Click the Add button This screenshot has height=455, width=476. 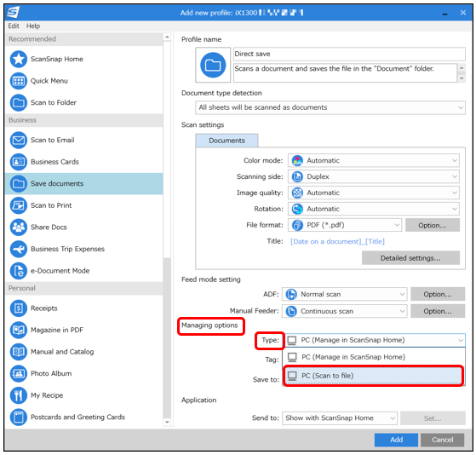pyautogui.click(x=396, y=440)
